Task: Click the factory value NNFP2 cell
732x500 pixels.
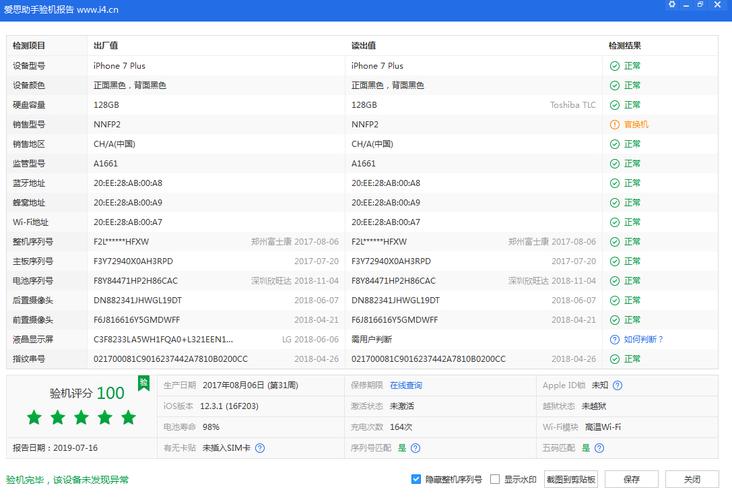Action: click(107, 125)
